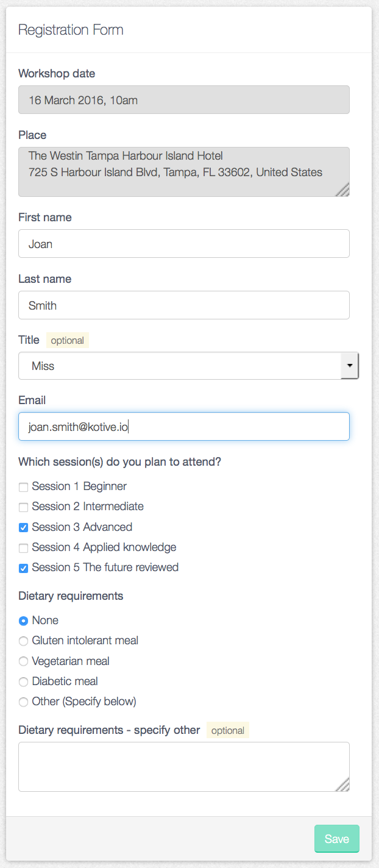Viewport: 379px width, 868px height.
Task: Check the Session 1 Beginner checkbox
Action: coord(23,487)
